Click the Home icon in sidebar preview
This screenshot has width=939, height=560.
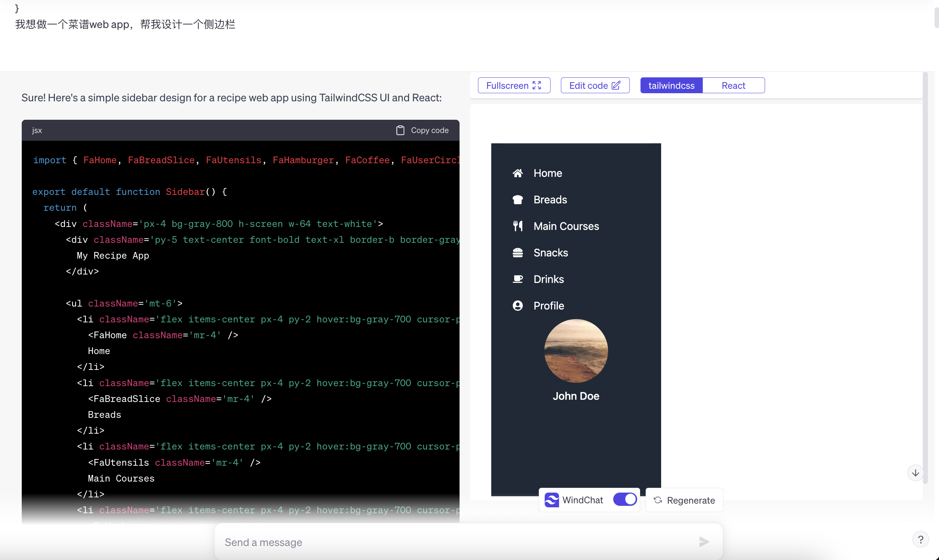[x=517, y=173]
